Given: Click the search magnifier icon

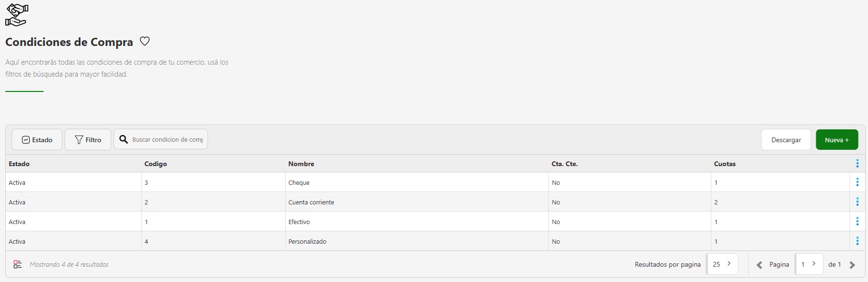Looking at the screenshot, I should click(124, 139).
